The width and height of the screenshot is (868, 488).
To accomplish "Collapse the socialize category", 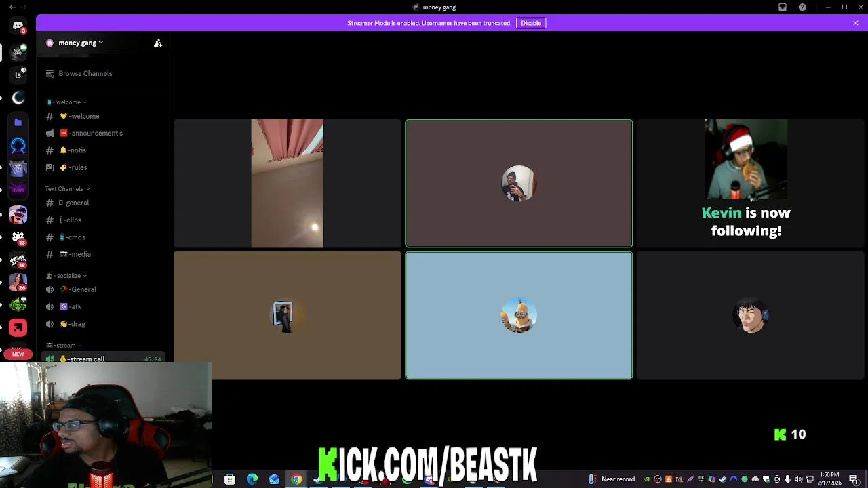I will (66, 276).
